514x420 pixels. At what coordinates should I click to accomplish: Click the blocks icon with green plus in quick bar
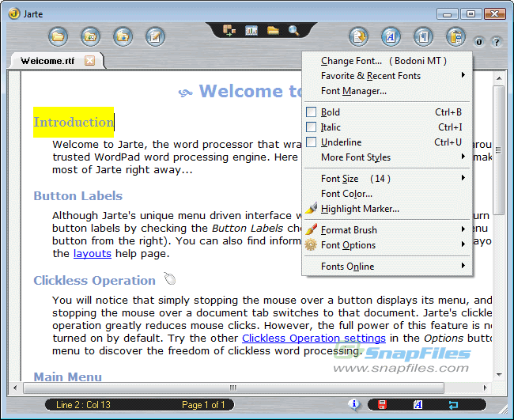[x=229, y=31]
